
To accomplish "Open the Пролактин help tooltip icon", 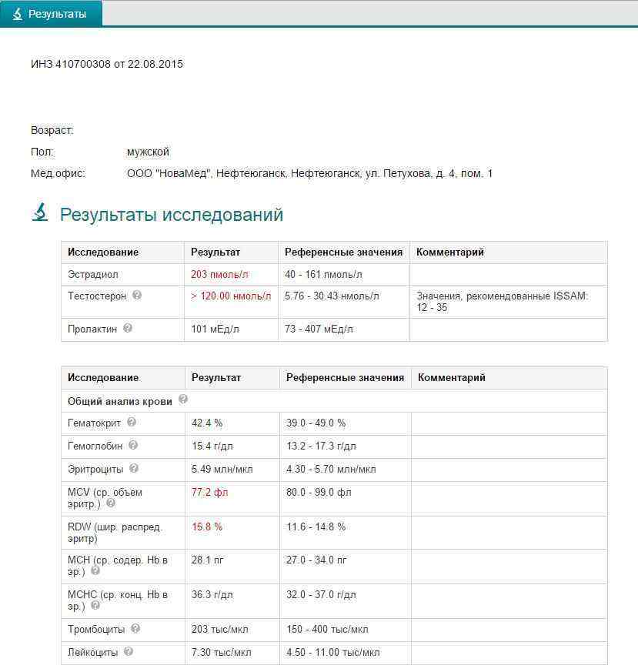I will pyautogui.click(x=128, y=328).
